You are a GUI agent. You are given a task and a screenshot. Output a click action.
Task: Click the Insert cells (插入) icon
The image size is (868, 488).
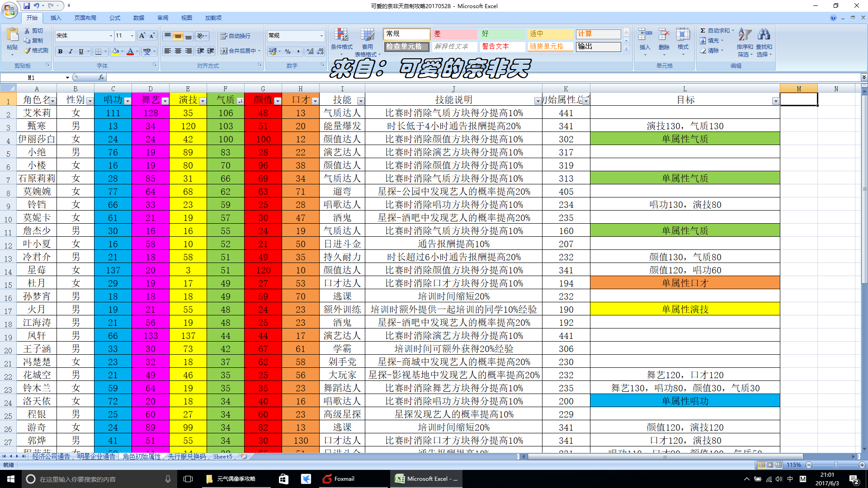[645, 35]
